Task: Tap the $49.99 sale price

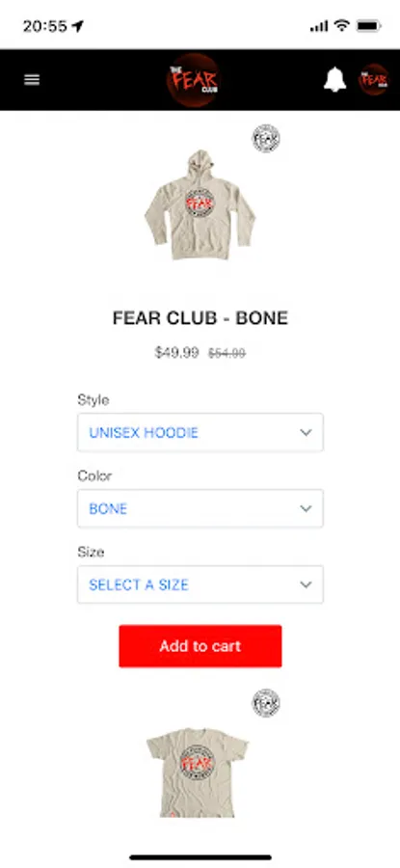Action: click(176, 353)
